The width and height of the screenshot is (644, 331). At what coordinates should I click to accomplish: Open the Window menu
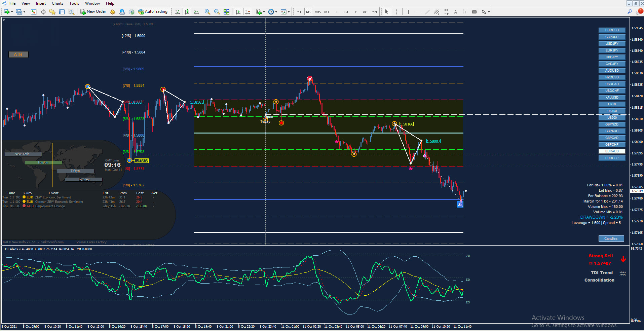[92, 3]
